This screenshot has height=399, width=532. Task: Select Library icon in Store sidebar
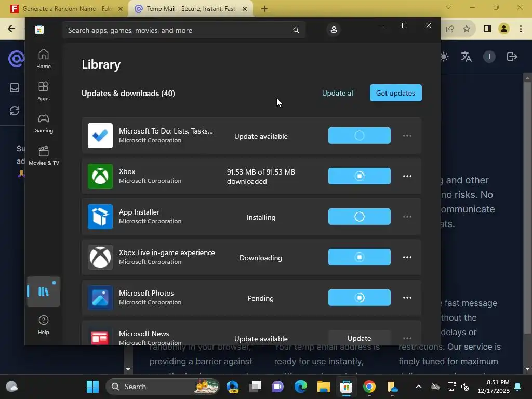click(44, 291)
